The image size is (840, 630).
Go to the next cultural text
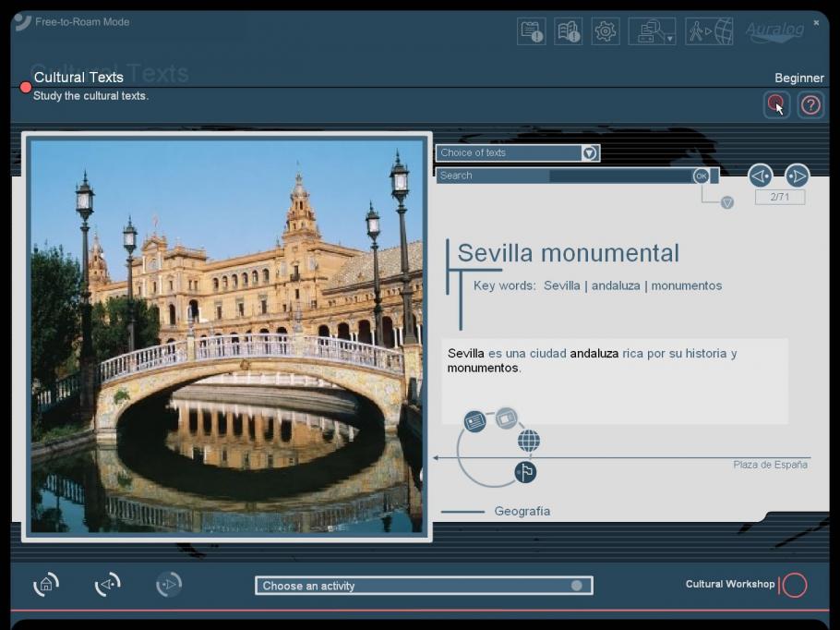click(x=797, y=176)
